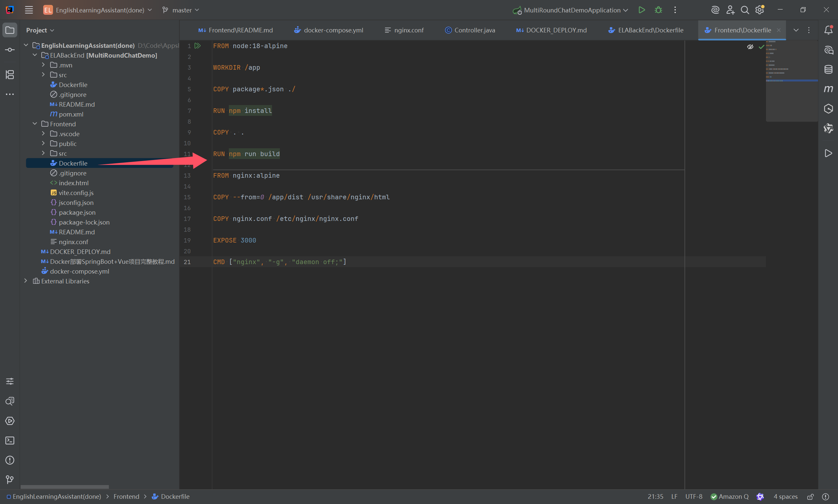Image resolution: width=838 pixels, height=504 pixels.
Task: Collapse the EnglishLearningAssistant(done) root node
Action: pos(26,45)
